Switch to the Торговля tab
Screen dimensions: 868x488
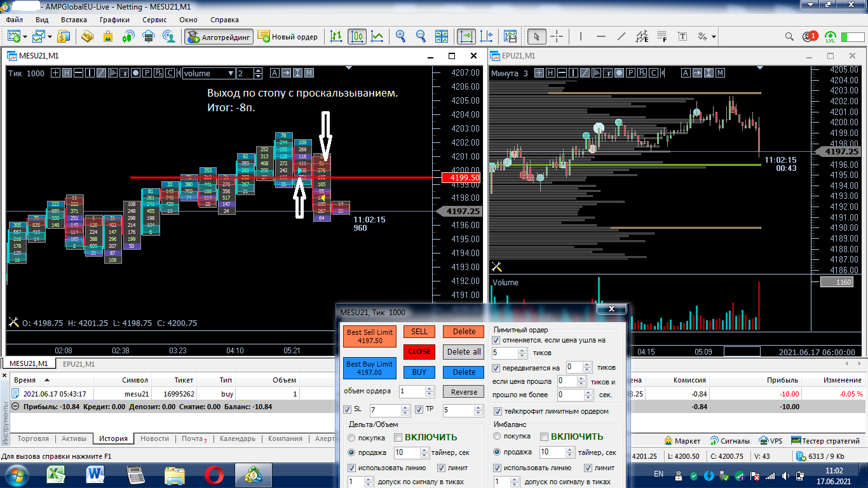pyautogui.click(x=33, y=438)
